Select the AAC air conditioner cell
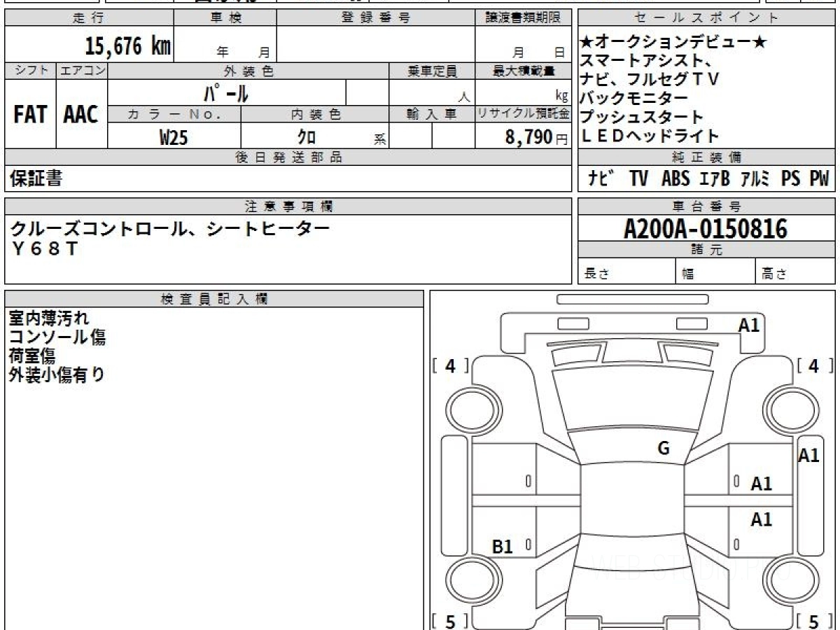Viewport: 840px width, 630px height. pyautogui.click(x=82, y=114)
